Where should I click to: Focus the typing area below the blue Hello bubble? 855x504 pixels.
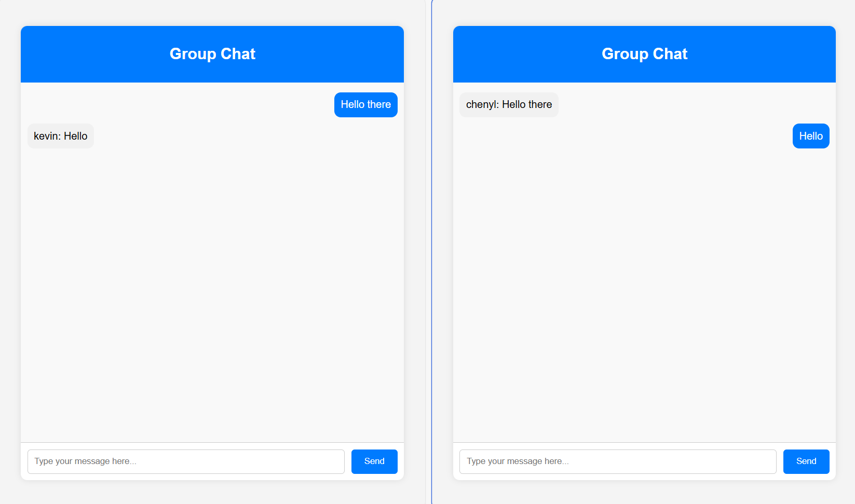tap(617, 461)
